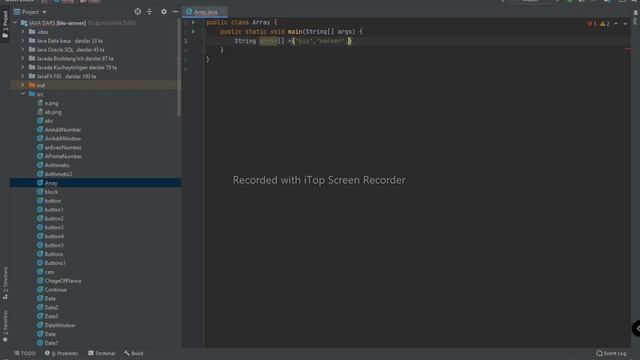The image size is (640, 360).
Task: Select the Arithmetic class
Action: coord(53,165)
